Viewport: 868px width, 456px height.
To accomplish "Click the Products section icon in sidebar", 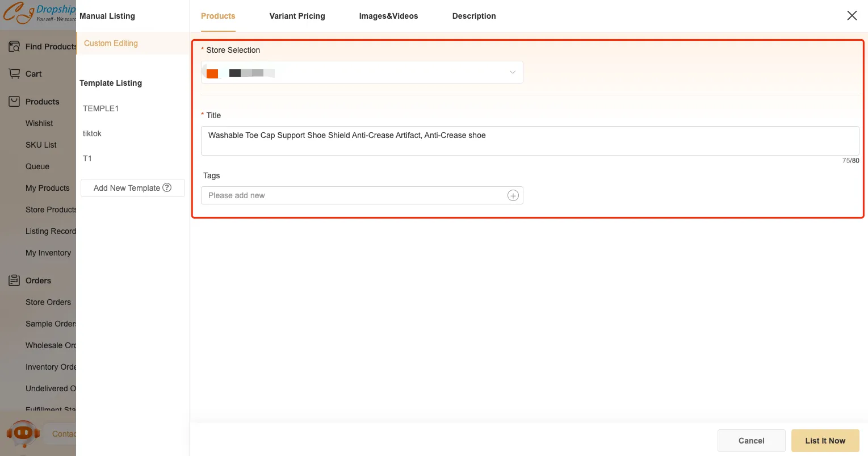I will [x=14, y=102].
